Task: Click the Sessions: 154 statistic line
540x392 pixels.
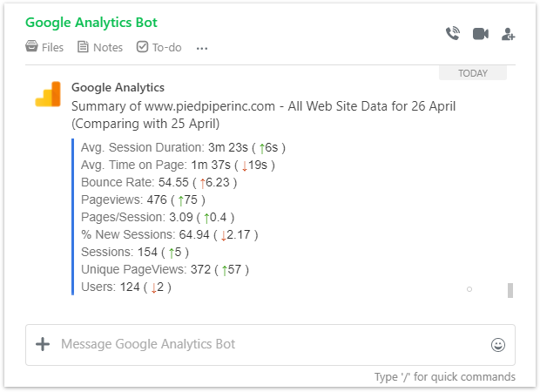Action: click(135, 252)
